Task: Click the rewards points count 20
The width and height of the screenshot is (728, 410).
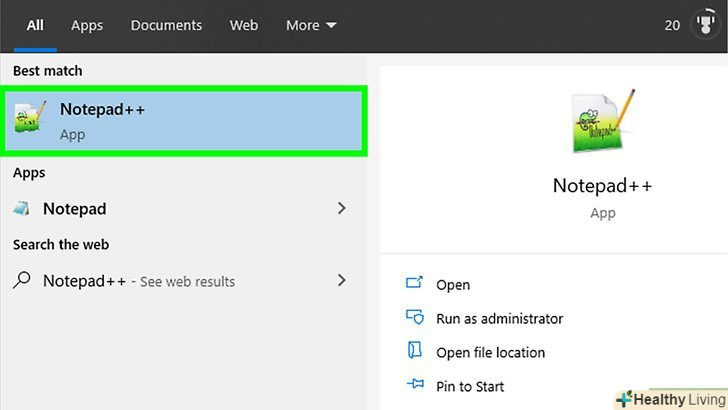Action: click(672, 25)
